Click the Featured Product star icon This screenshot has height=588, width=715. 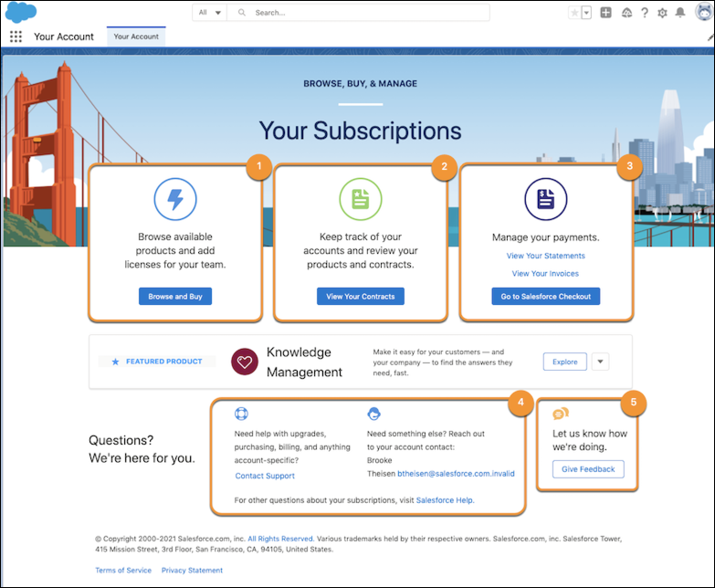pos(115,362)
